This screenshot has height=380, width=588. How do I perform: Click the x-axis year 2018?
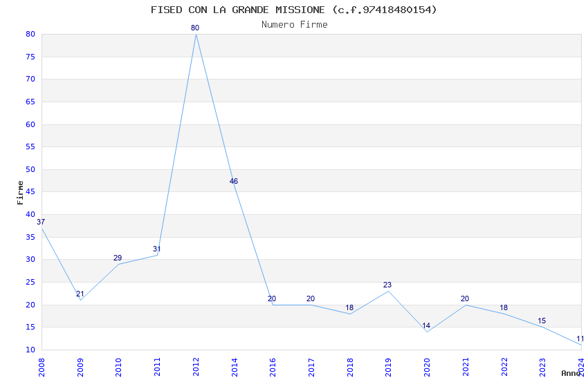click(350, 367)
